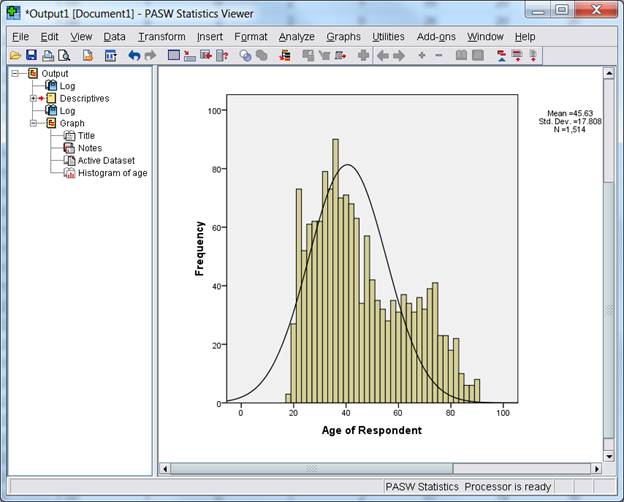Click the Insert Heading icon
This screenshot has width=624, height=502.
[501, 56]
